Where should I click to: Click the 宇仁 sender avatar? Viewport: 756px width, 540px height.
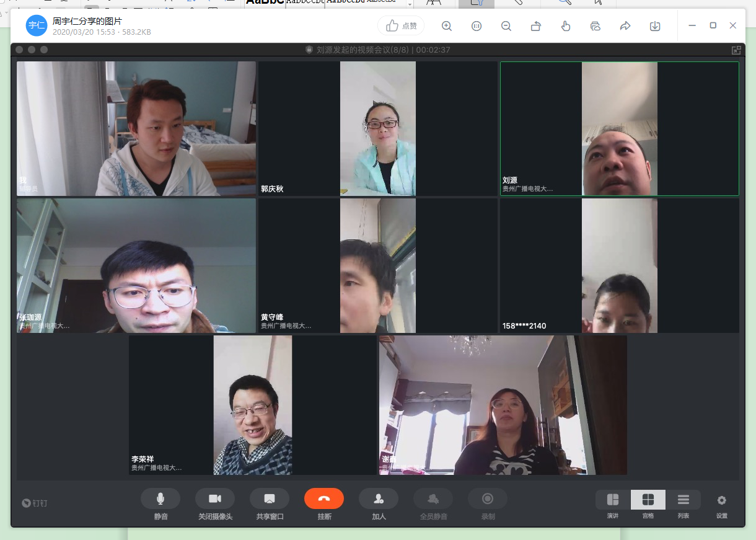[36, 25]
